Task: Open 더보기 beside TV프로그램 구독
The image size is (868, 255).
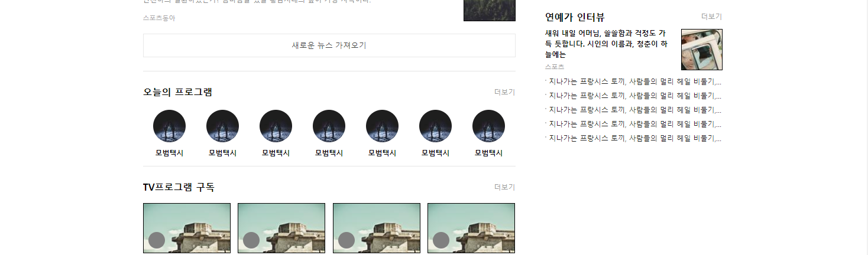Action: click(x=505, y=187)
